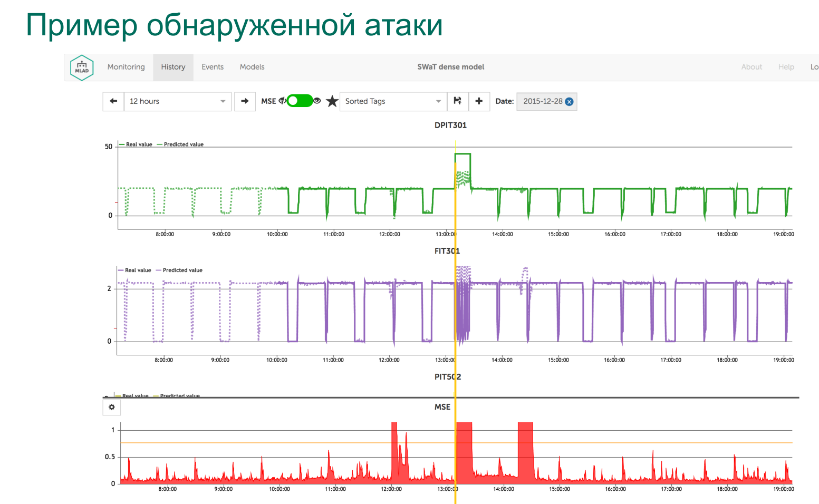The image size is (819, 504).
Task: Click the save tag set icon
Action: point(457,101)
